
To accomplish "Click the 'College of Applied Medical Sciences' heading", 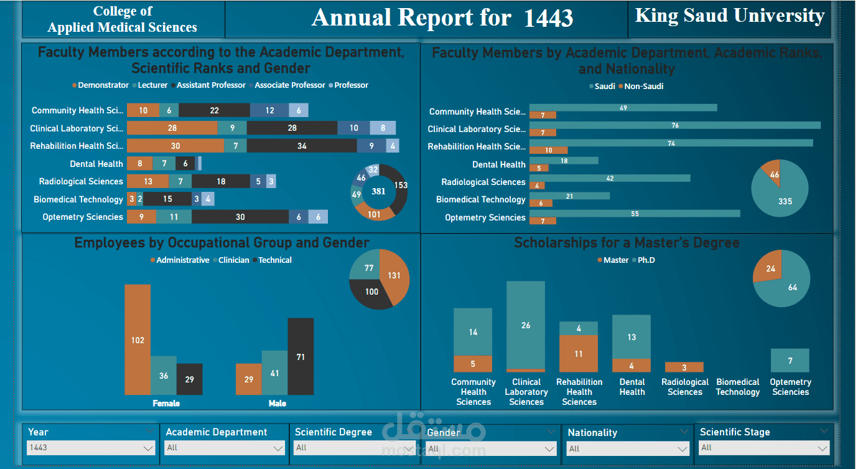I will (x=123, y=19).
